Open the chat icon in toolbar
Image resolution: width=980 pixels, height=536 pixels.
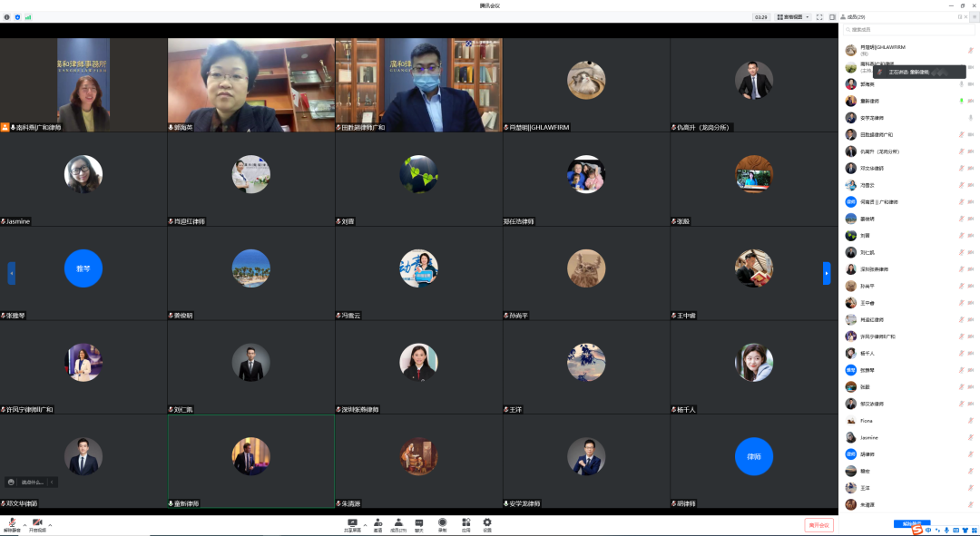coord(418,525)
